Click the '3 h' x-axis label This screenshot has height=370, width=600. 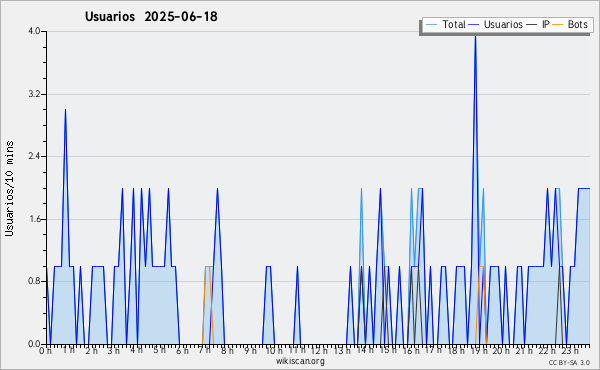[x=114, y=351]
